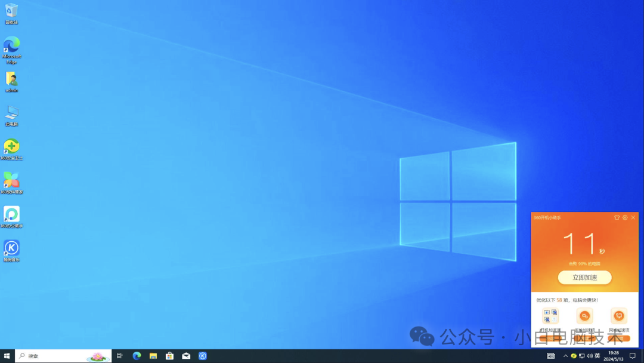
Task: Click the lotus image in search box
Action: tap(98, 356)
